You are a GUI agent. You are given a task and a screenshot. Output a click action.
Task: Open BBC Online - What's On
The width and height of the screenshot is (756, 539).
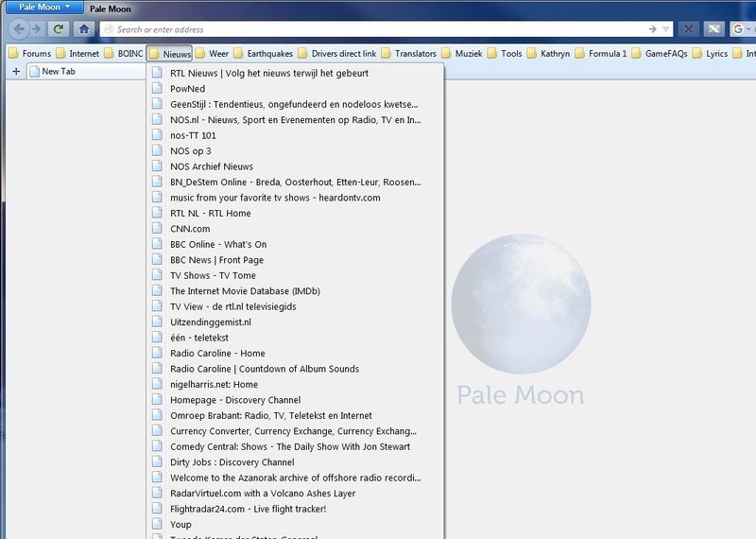tap(295, 244)
